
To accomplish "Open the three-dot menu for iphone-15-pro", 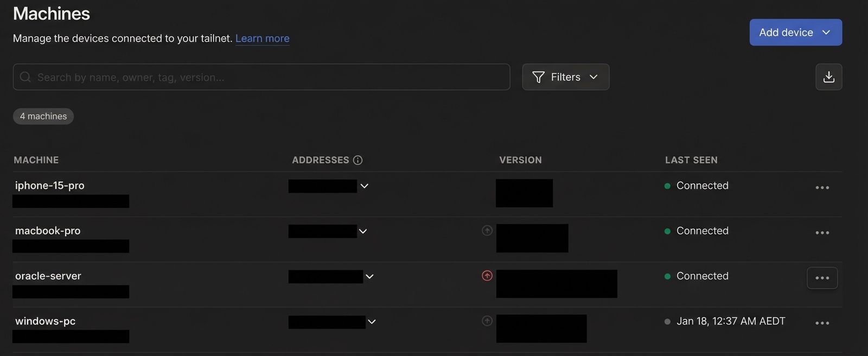I will (x=822, y=188).
